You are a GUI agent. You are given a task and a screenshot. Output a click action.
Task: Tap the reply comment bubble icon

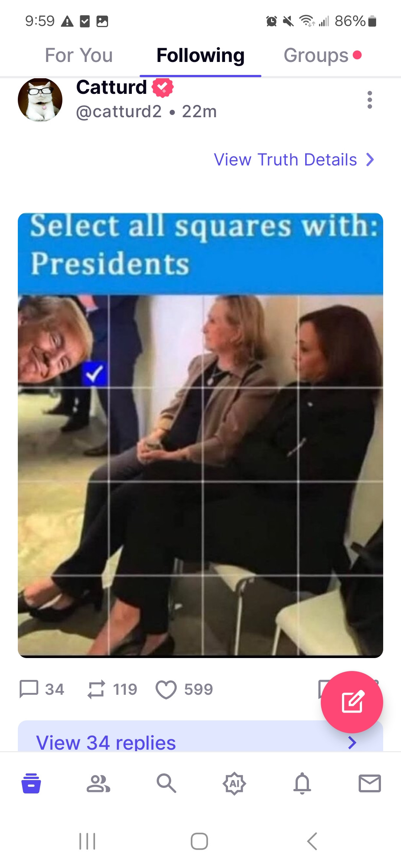pos(29,689)
